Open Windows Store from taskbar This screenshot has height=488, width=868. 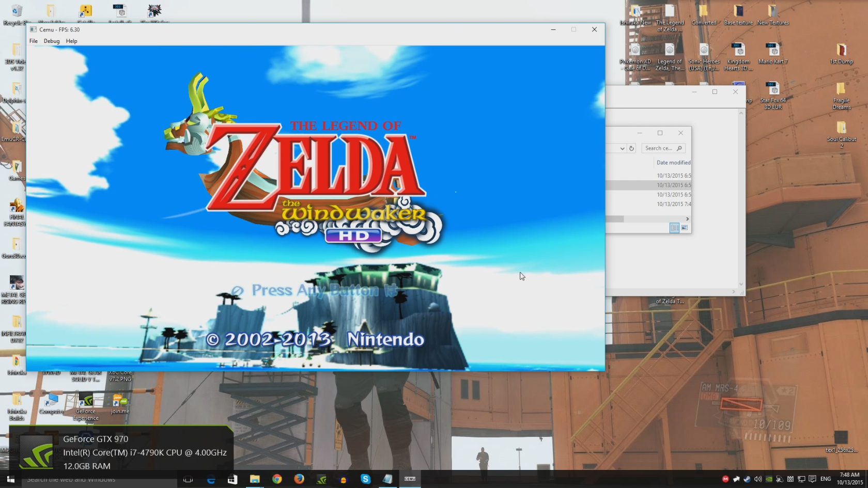pyautogui.click(x=233, y=479)
